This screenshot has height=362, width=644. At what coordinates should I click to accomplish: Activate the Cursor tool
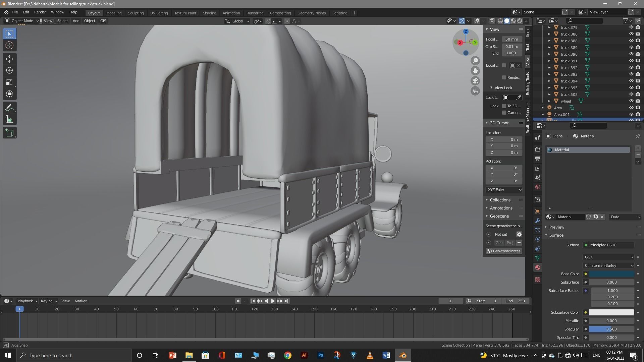(x=9, y=46)
